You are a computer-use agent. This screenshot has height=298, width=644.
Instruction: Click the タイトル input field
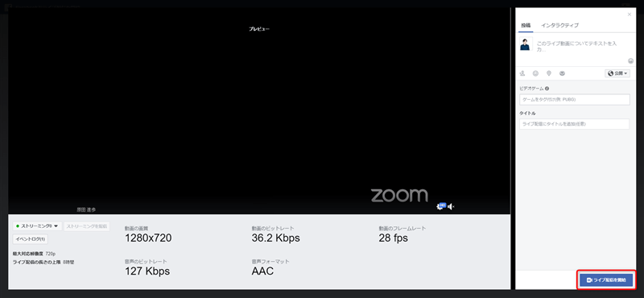pyautogui.click(x=574, y=124)
